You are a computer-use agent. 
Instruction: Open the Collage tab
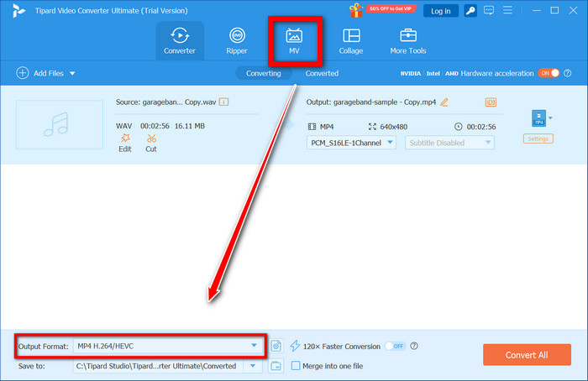tap(351, 41)
